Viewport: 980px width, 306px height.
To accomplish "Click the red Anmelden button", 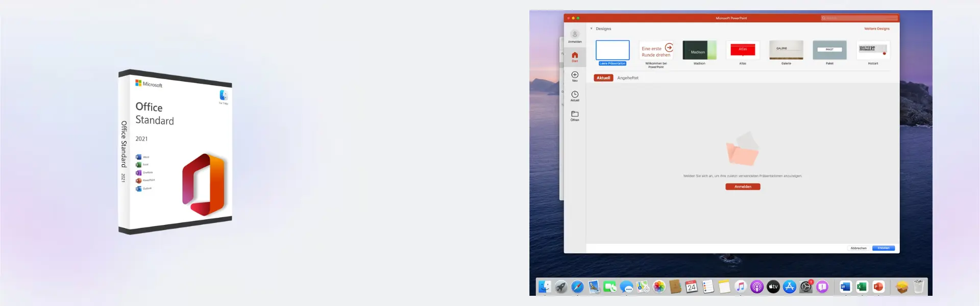I will [x=743, y=187].
